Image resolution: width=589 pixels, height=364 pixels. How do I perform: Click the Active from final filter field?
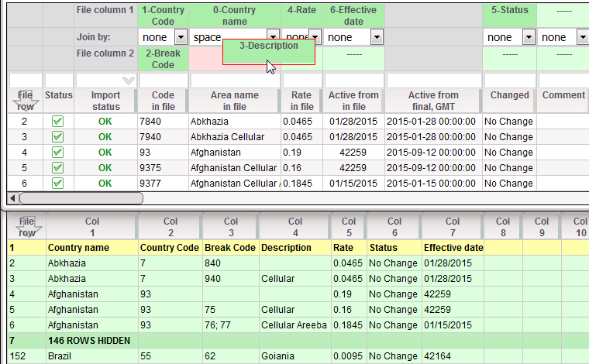(434, 81)
